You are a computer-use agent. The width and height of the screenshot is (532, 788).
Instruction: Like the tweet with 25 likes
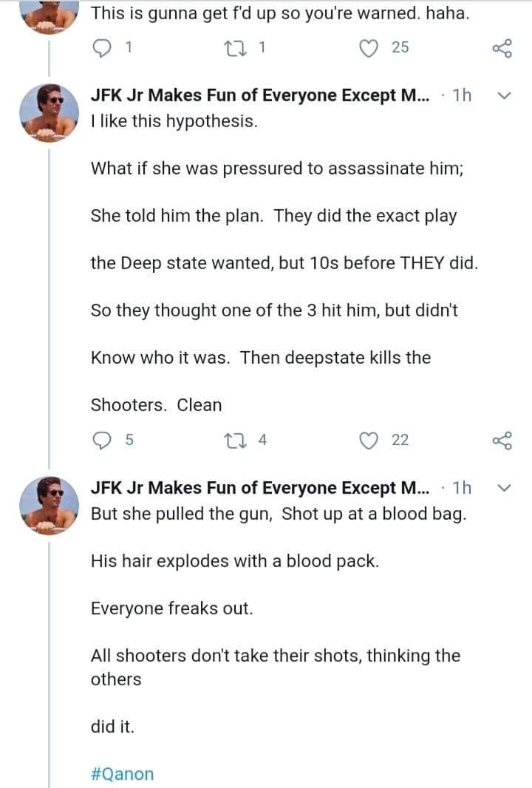pyautogui.click(x=367, y=48)
